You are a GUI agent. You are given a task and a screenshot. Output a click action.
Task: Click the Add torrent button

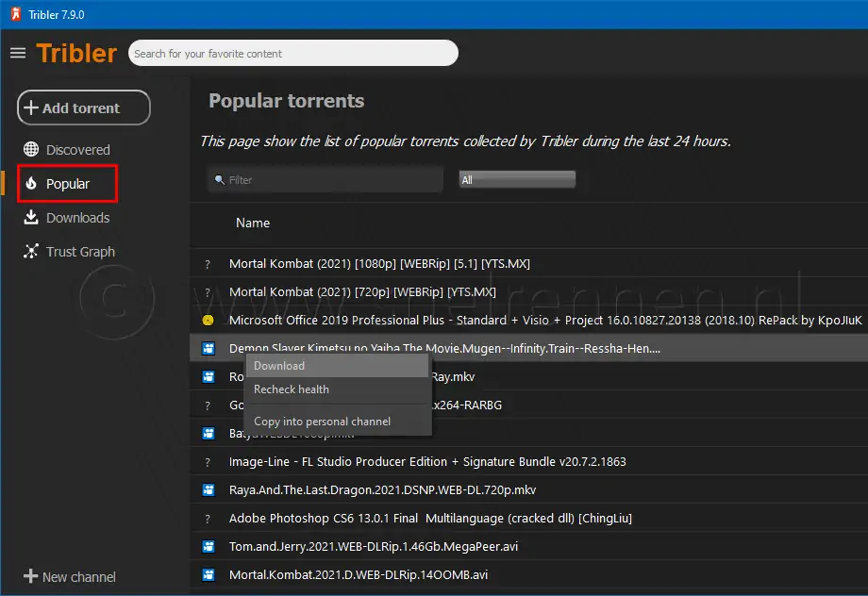coord(84,108)
